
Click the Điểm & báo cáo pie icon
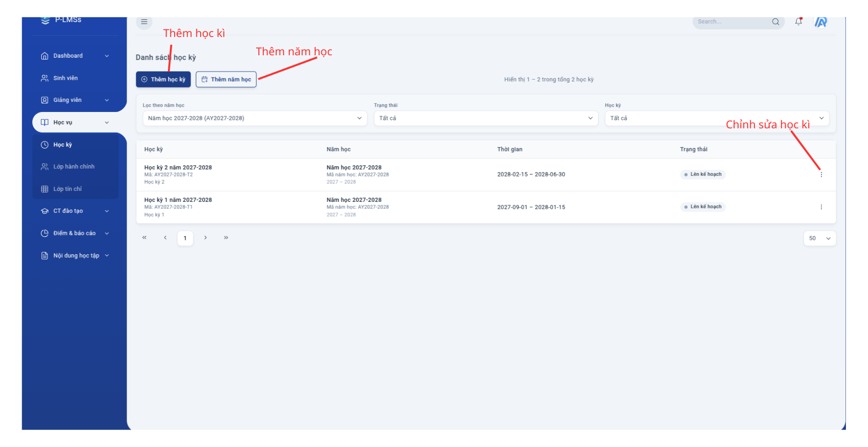(45, 233)
